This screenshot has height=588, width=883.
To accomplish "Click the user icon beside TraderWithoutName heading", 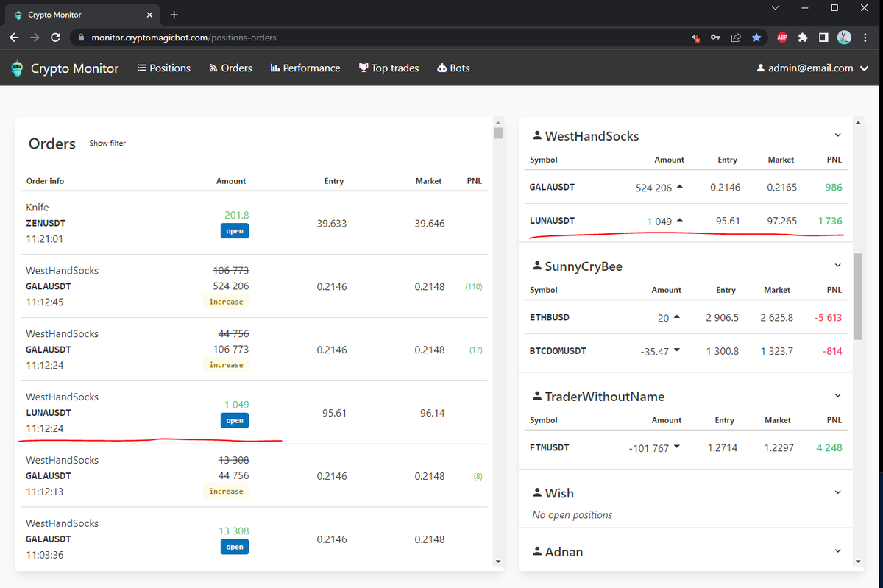I will coord(537,397).
